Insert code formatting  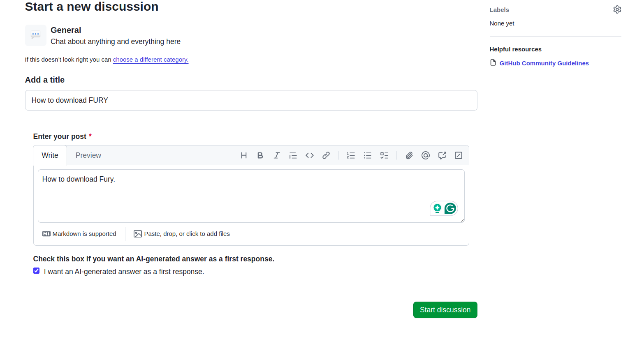click(x=310, y=155)
